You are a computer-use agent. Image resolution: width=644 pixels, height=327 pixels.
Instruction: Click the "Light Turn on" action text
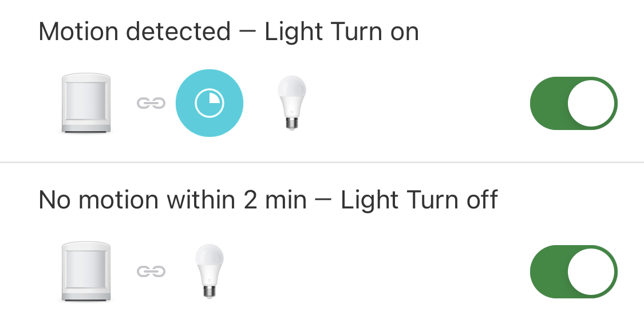342,32
